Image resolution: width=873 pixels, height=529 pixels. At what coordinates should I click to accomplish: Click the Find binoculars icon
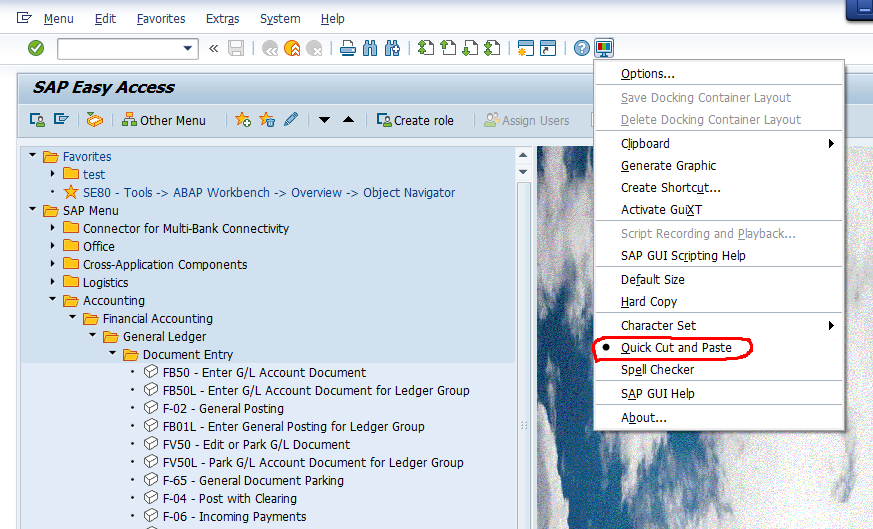pyautogui.click(x=370, y=48)
